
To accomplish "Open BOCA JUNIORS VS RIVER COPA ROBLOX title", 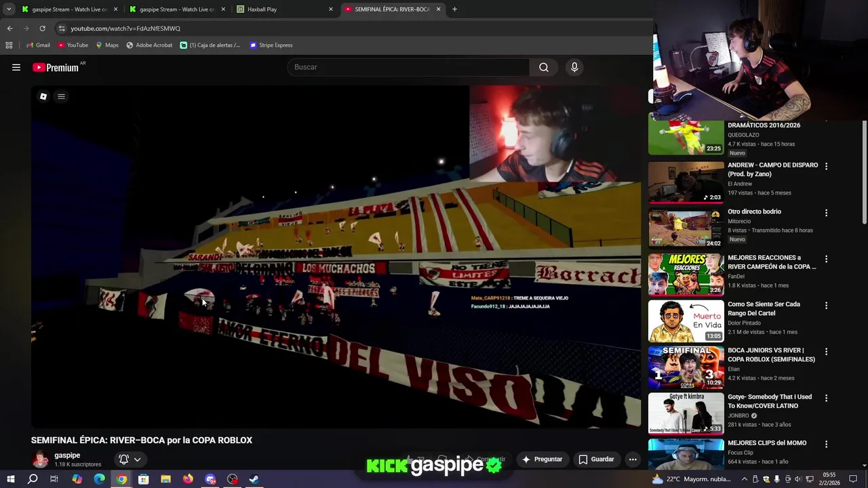I will point(772,354).
